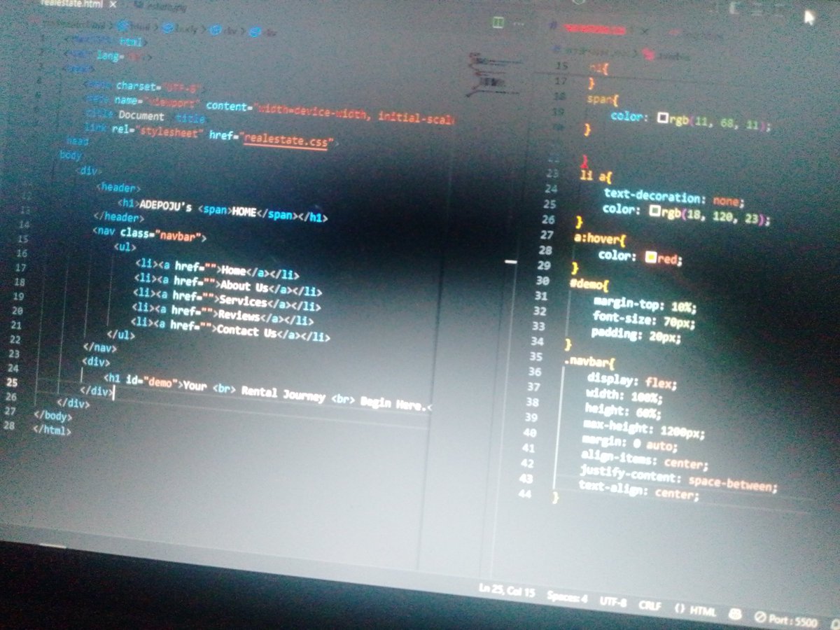The width and height of the screenshot is (840, 630).
Task: Close the red-highlighted CSS tab
Action: point(645,31)
